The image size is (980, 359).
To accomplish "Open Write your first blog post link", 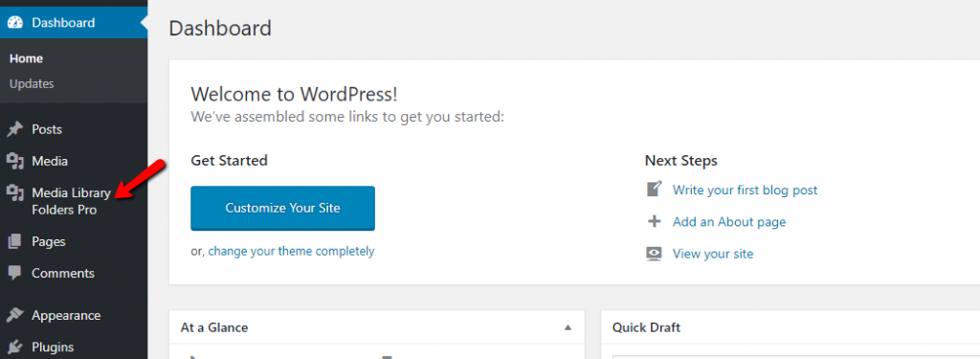I will point(745,191).
